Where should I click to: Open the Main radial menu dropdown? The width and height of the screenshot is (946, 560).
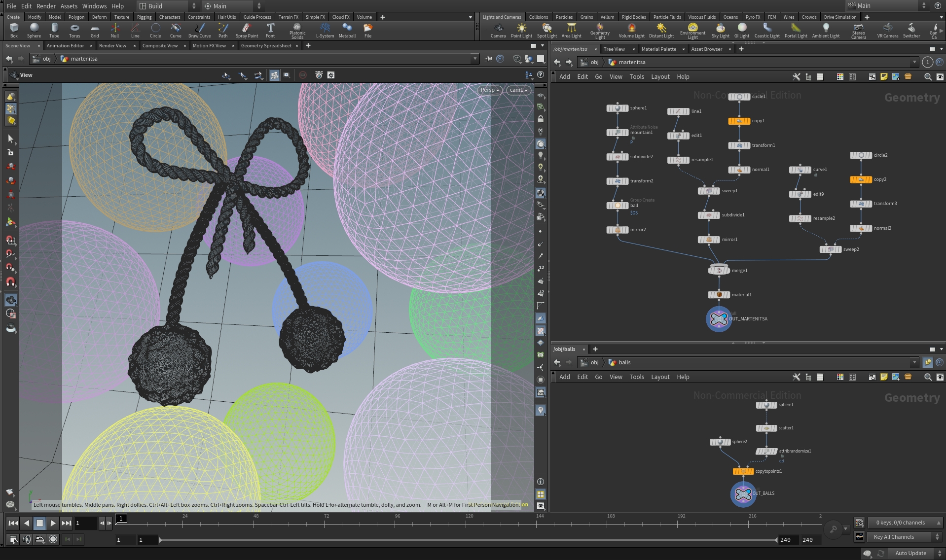coord(232,6)
